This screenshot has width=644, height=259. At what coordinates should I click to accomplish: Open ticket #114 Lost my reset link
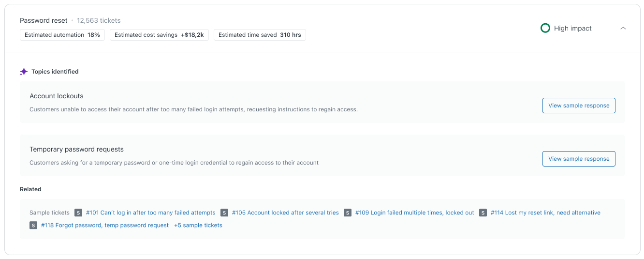545,213
